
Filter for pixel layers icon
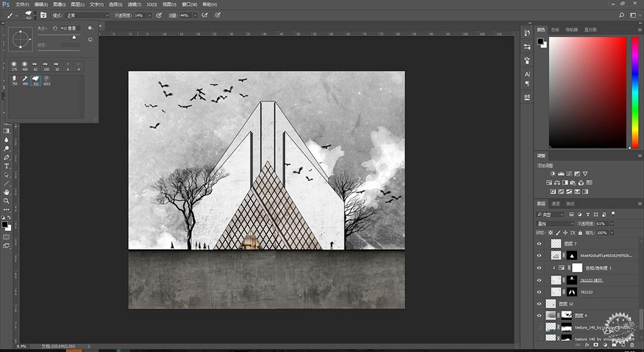click(571, 214)
